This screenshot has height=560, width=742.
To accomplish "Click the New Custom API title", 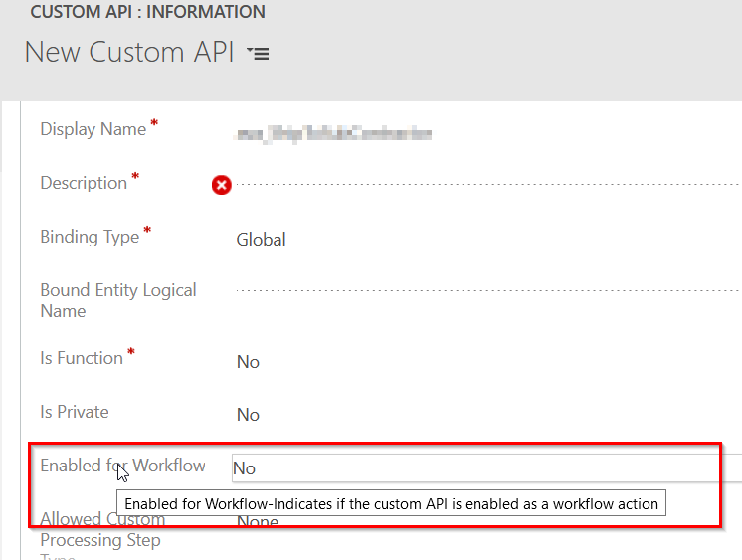I will [129, 52].
